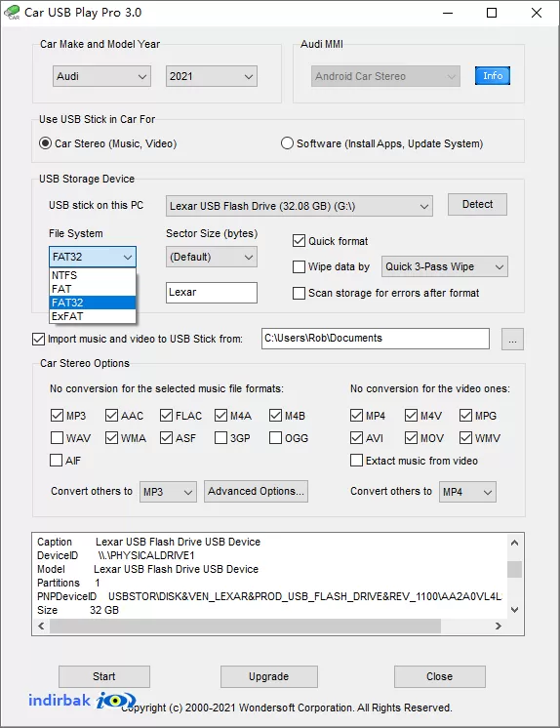This screenshot has height=728, width=560.
Task: Click the horizontal scrollbar thumb
Action: (x=245, y=626)
